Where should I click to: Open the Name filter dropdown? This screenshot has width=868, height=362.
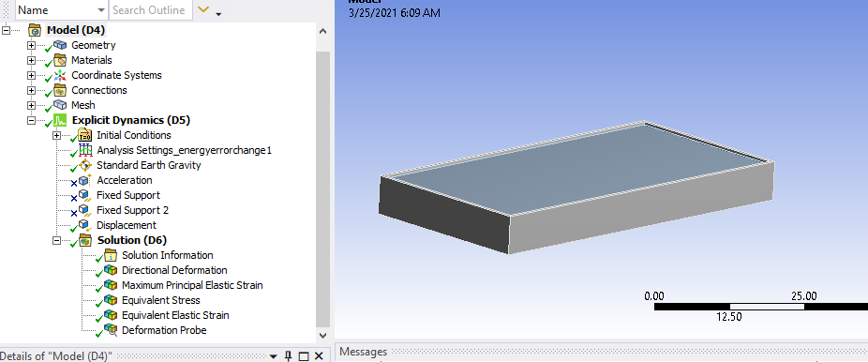tap(100, 10)
